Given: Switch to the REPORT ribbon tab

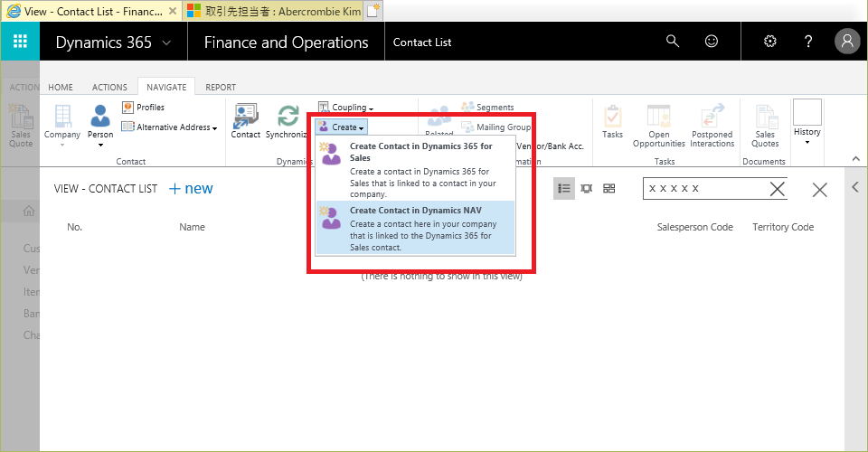Looking at the screenshot, I should (221, 88).
